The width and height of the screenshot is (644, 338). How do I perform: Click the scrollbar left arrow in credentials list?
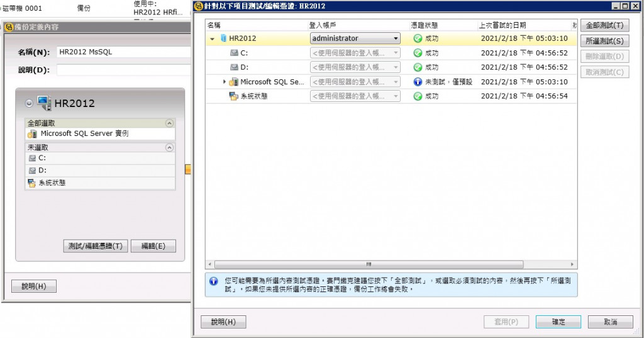(x=210, y=264)
